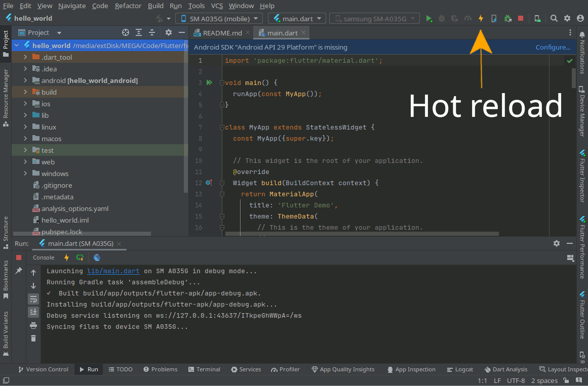Toggle code folding on main() function
This screenshot has height=386, width=588.
pyautogui.click(x=222, y=82)
